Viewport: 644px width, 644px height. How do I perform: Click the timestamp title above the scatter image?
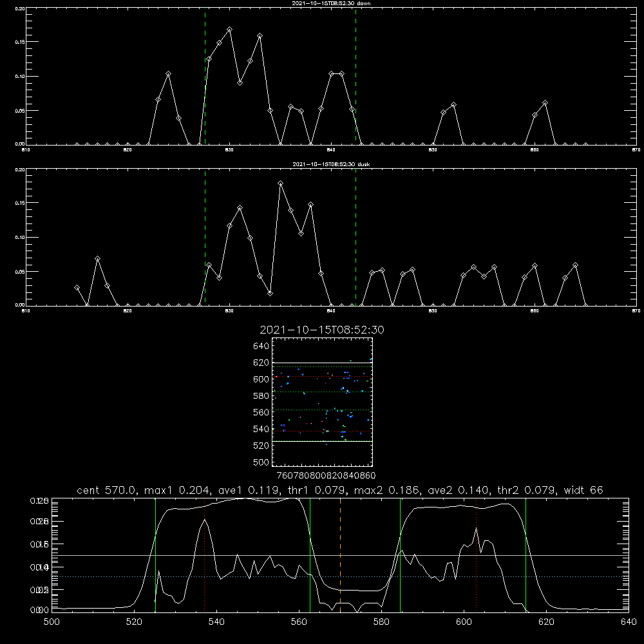322,330
